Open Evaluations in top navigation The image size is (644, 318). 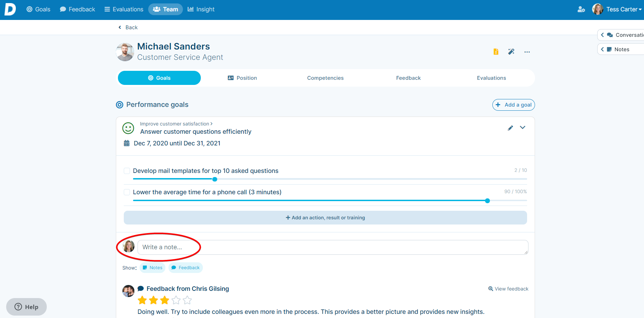124,9
